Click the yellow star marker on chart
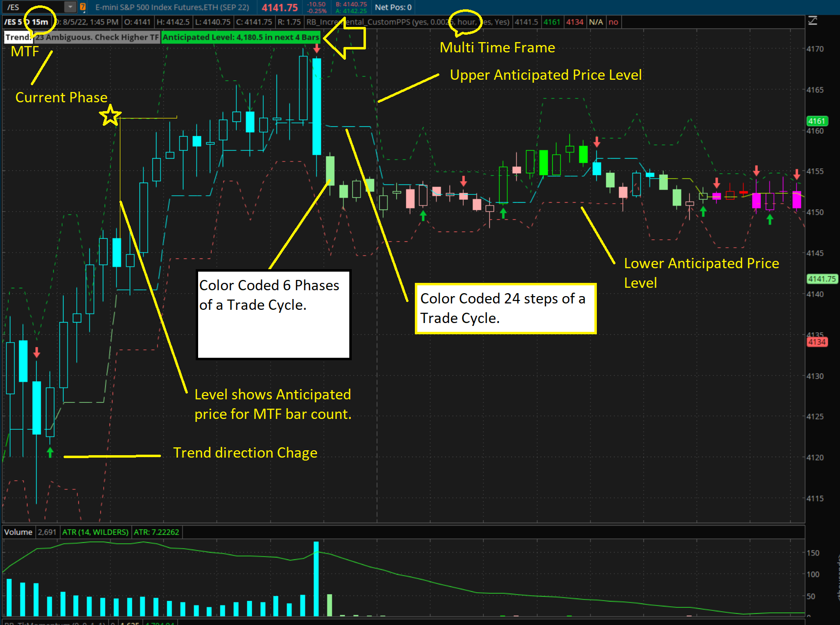The height and width of the screenshot is (625, 840). coord(110,116)
